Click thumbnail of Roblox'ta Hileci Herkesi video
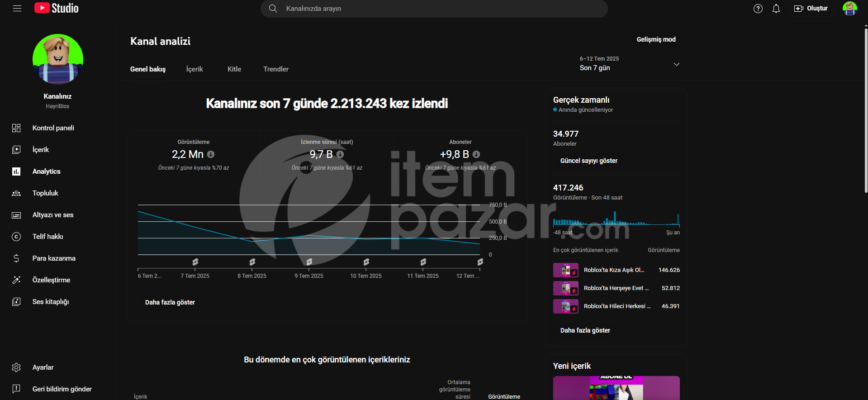This screenshot has width=868, height=400. coord(566,306)
